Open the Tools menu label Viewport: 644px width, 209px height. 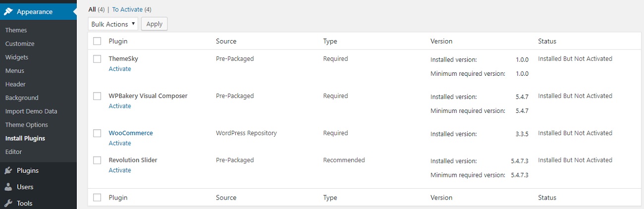point(24,203)
